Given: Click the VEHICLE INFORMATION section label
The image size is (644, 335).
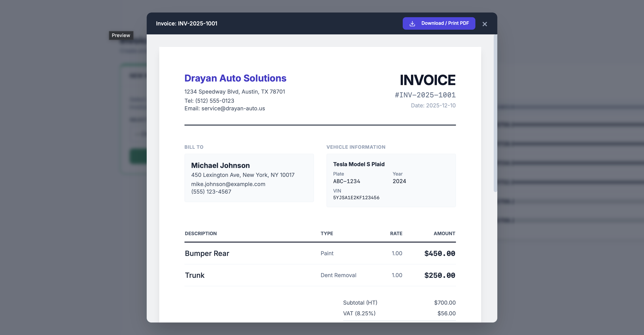Looking at the screenshot, I should (x=356, y=147).
